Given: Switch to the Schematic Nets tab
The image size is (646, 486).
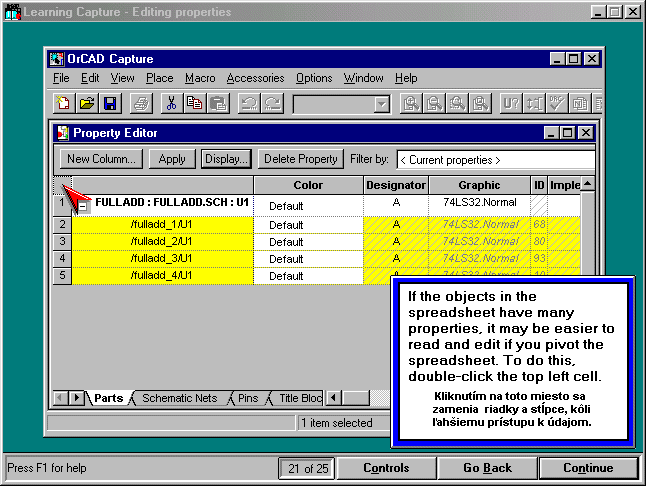Looking at the screenshot, I should tap(179, 398).
